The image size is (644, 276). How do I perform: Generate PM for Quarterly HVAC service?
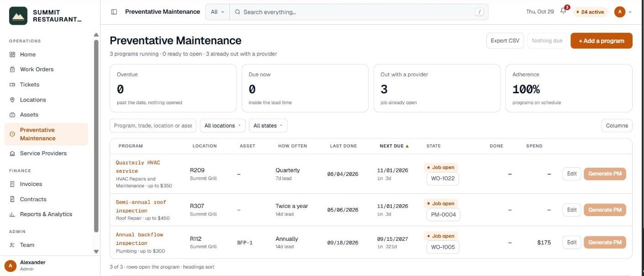pyautogui.click(x=605, y=174)
